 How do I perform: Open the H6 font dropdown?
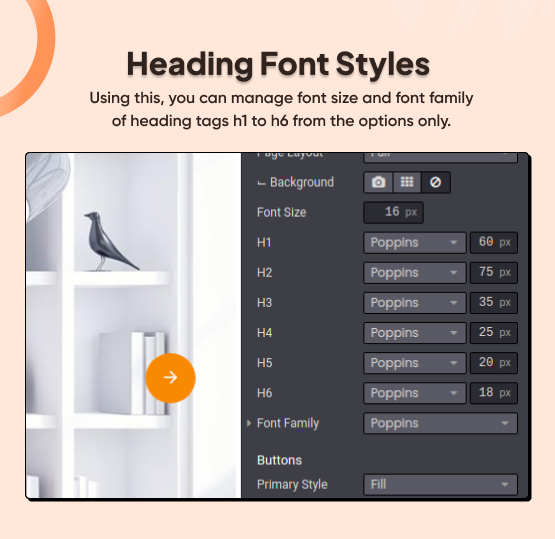[414, 393]
